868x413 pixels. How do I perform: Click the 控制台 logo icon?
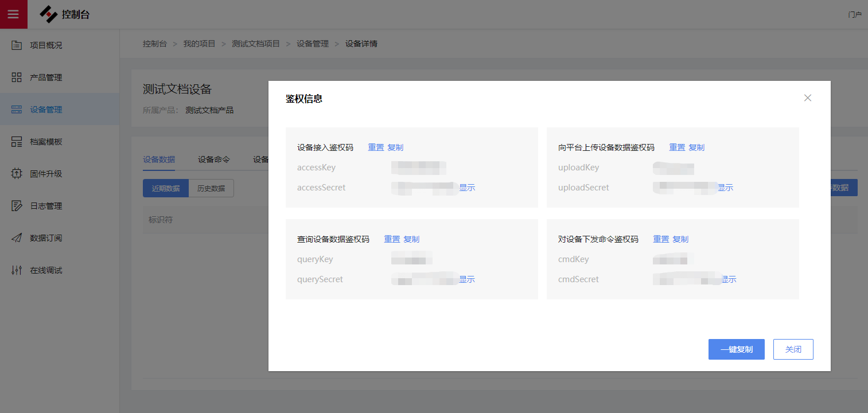[49, 14]
